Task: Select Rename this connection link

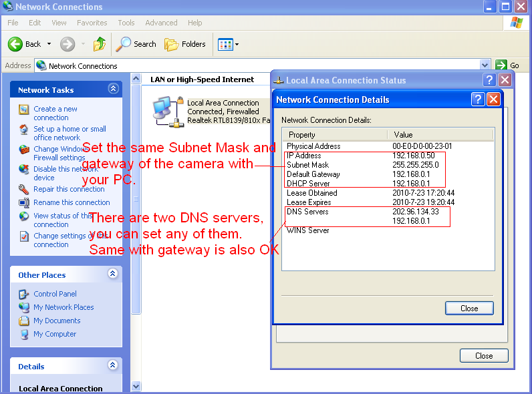Action: pyautogui.click(x=72, y=202)
